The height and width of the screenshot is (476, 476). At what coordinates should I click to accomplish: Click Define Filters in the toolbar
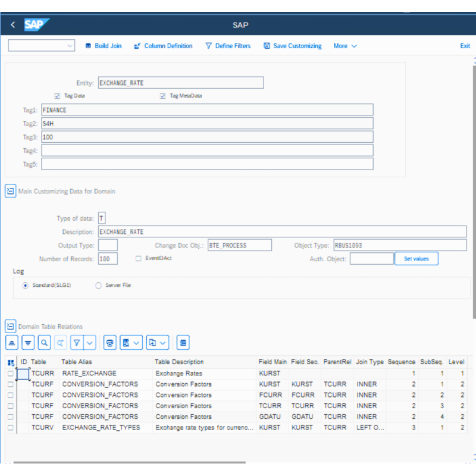point(228,46)
